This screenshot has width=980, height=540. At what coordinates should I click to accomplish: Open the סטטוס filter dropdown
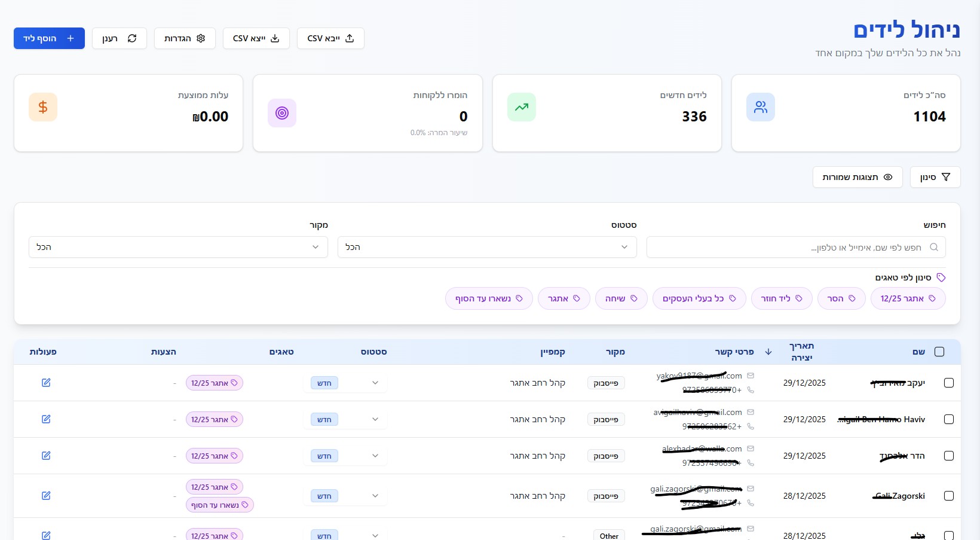[487, 247]
